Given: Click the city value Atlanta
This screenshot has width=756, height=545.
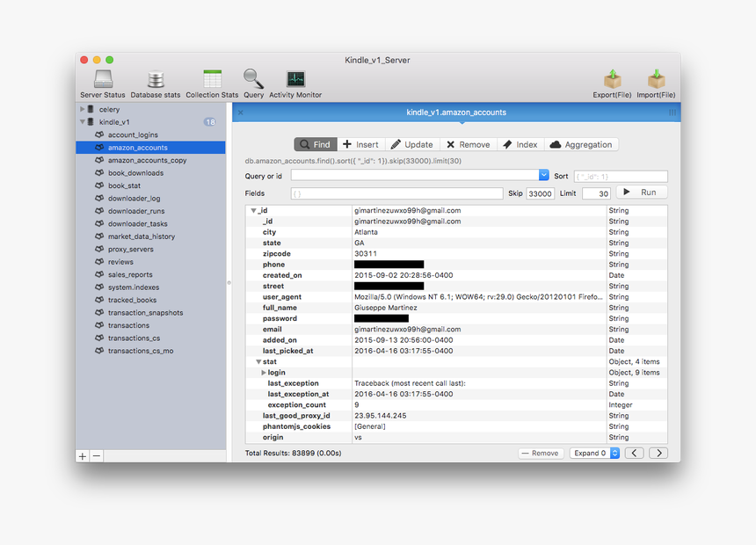Looking at the screenshot, I should (x=366, y=232).
